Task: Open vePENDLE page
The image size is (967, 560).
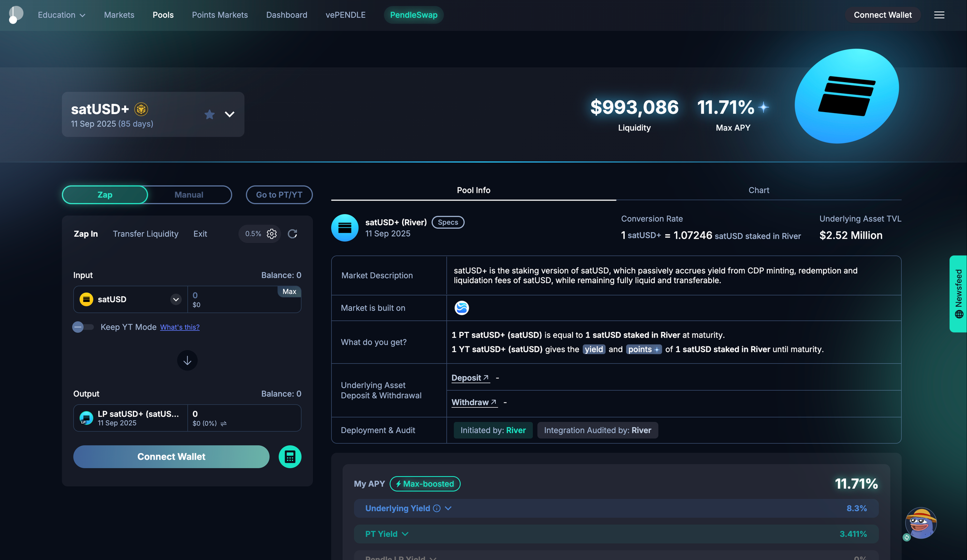Action: [x=345, y=15]
